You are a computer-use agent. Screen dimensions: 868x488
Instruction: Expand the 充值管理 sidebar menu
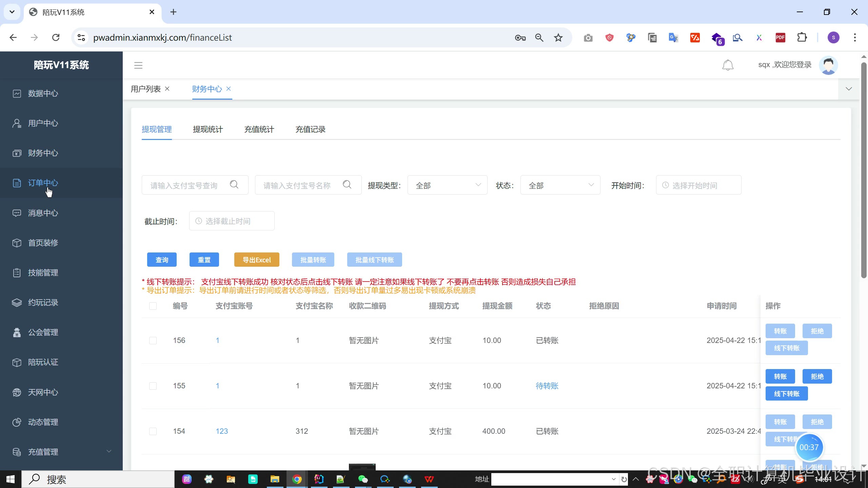coord(61,452)
